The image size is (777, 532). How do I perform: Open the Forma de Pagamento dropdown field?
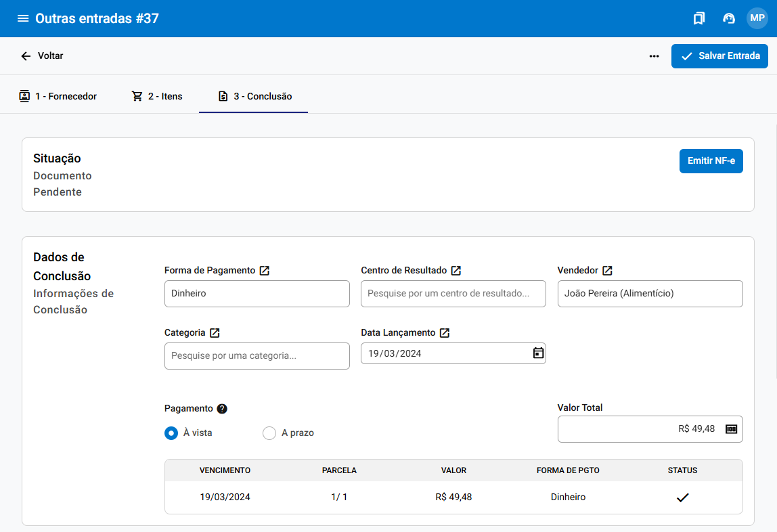(257, 294)
